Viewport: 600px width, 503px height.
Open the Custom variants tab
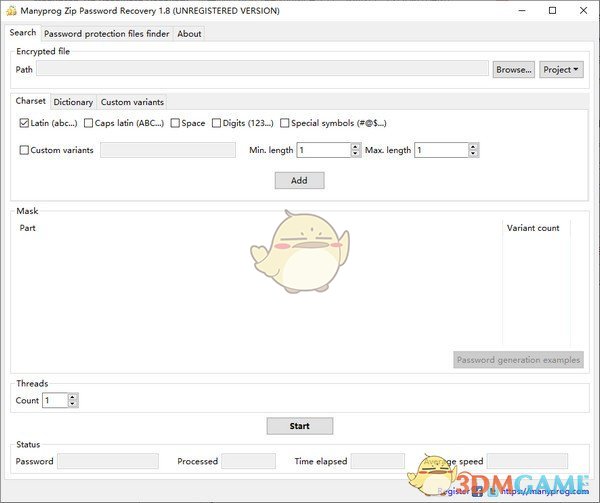point(132,102)
